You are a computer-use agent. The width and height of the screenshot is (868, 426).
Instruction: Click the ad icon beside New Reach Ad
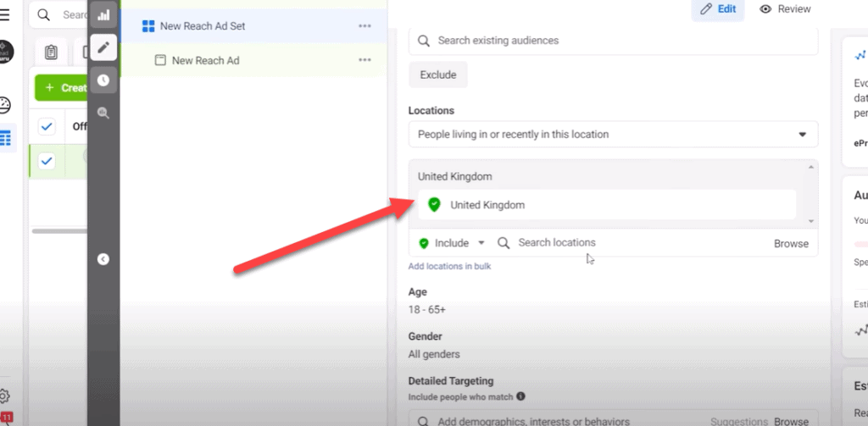(x=160, y=60)
